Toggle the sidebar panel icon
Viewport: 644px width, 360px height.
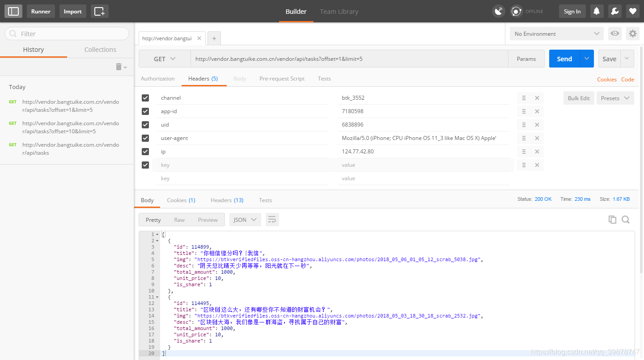pyautogui.click(x=13, y=11)
